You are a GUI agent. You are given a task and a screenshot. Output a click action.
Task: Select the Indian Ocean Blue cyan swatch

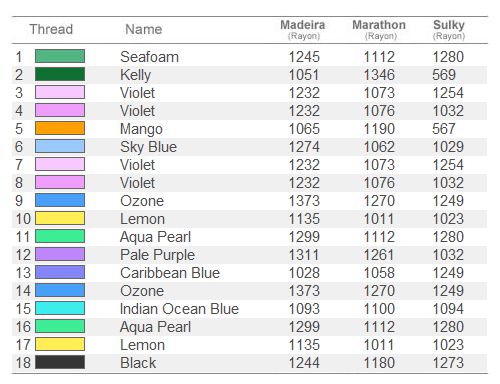[x=60, y=308]
